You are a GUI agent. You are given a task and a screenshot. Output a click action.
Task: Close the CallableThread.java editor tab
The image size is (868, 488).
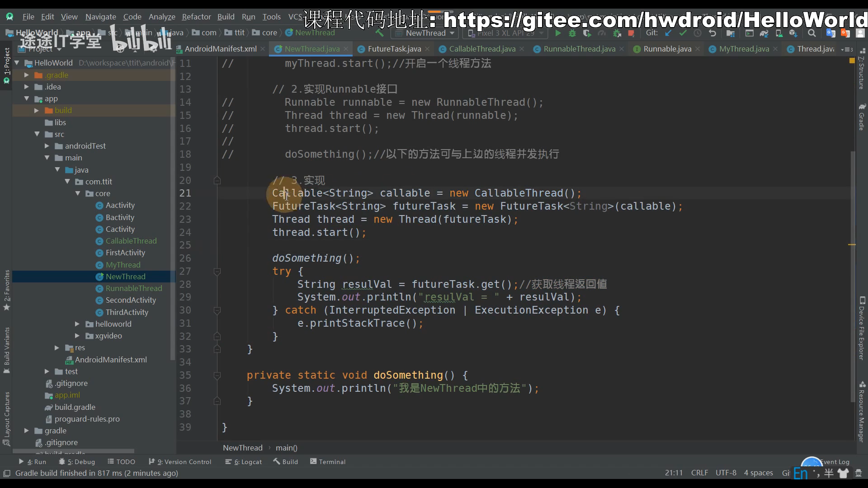(522, 49)
